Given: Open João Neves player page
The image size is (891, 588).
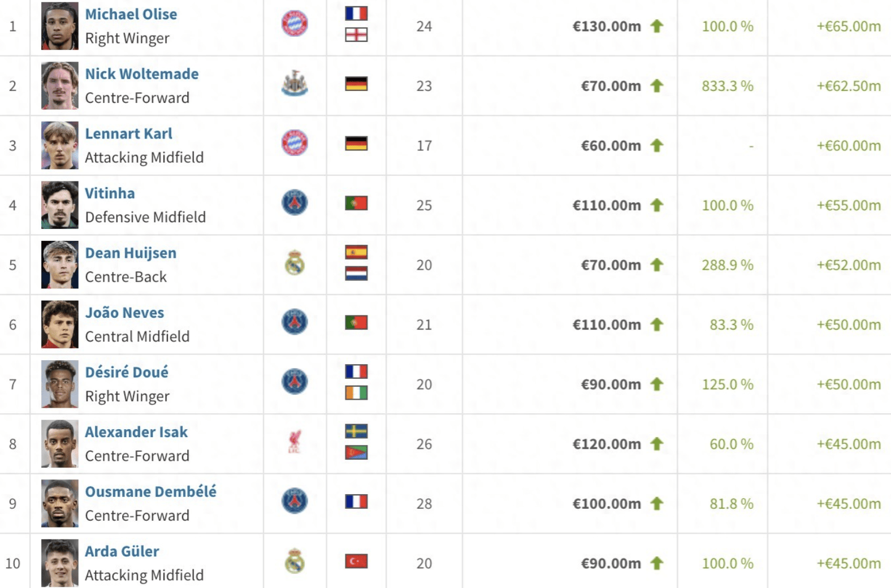Looking at the screenshot, I should pyautogui.click(x=124, y=313).
